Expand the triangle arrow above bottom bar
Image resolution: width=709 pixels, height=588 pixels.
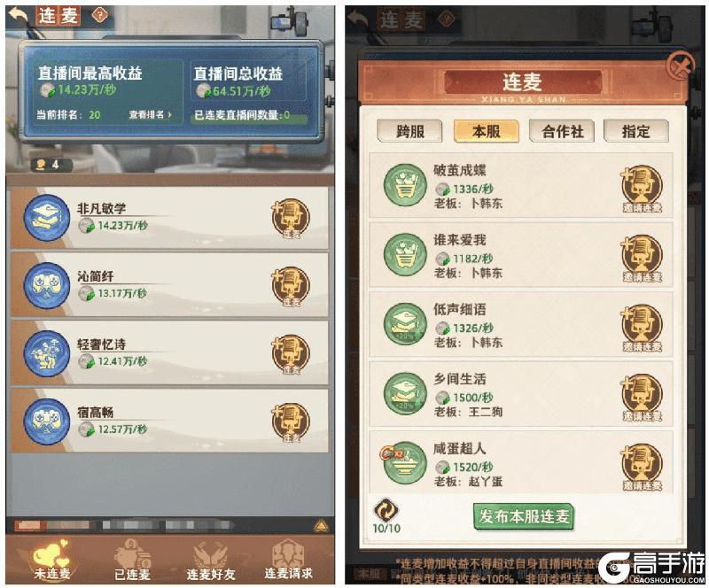pos(321,525)
